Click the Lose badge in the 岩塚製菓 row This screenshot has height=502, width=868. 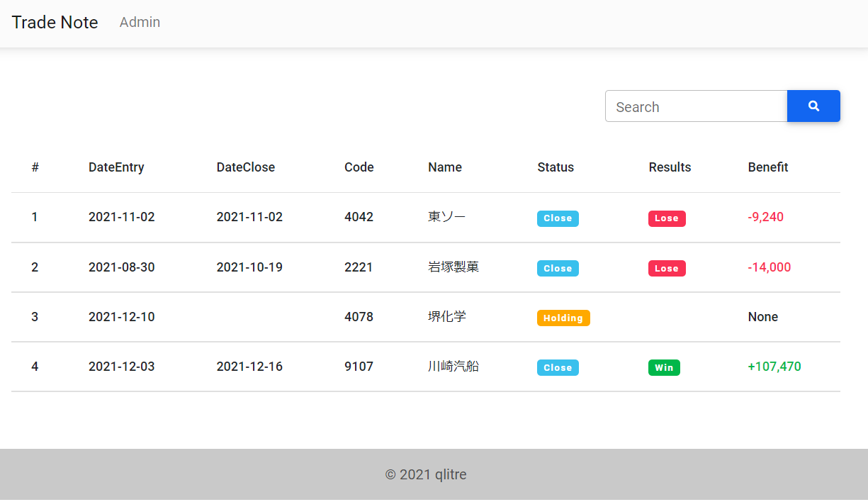[x=667, y=269]
